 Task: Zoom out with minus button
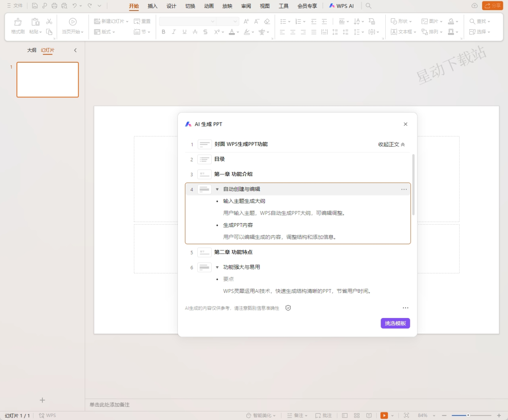pos(444,415)
